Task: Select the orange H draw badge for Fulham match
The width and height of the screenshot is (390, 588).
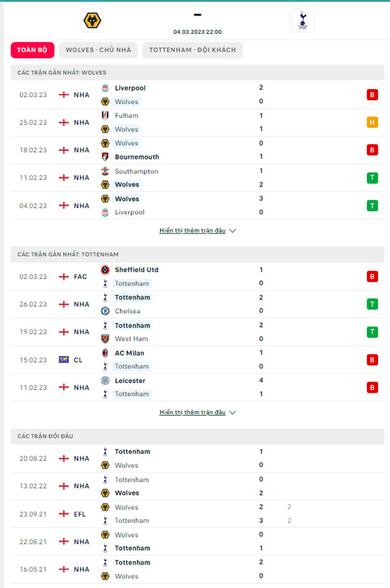Action: click(x=372, y=122)
